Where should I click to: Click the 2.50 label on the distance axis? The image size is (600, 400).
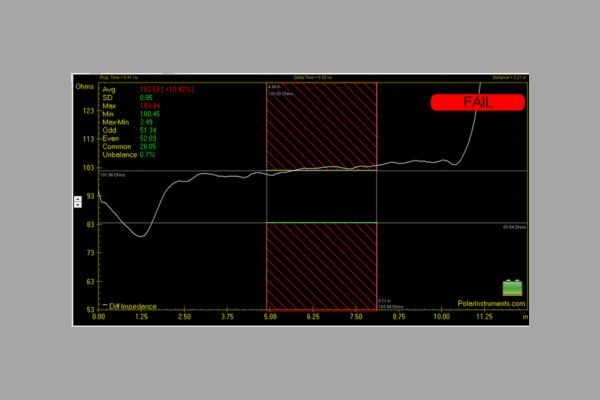[x=184, y=317]
